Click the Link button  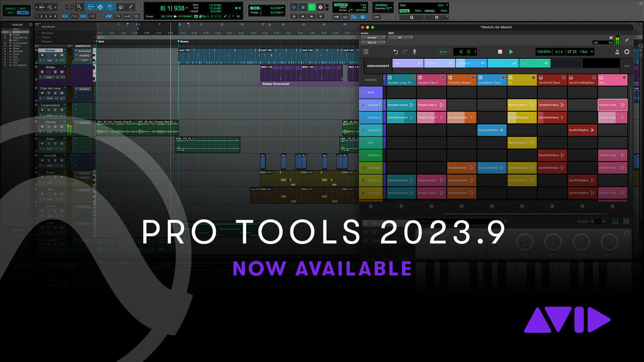(376, 17)
